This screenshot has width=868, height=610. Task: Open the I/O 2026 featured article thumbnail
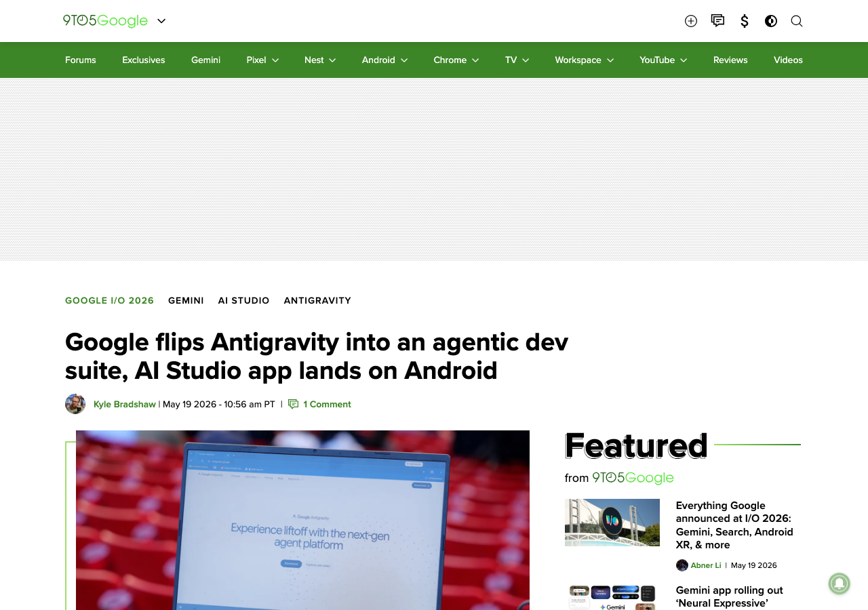point(612,523)
